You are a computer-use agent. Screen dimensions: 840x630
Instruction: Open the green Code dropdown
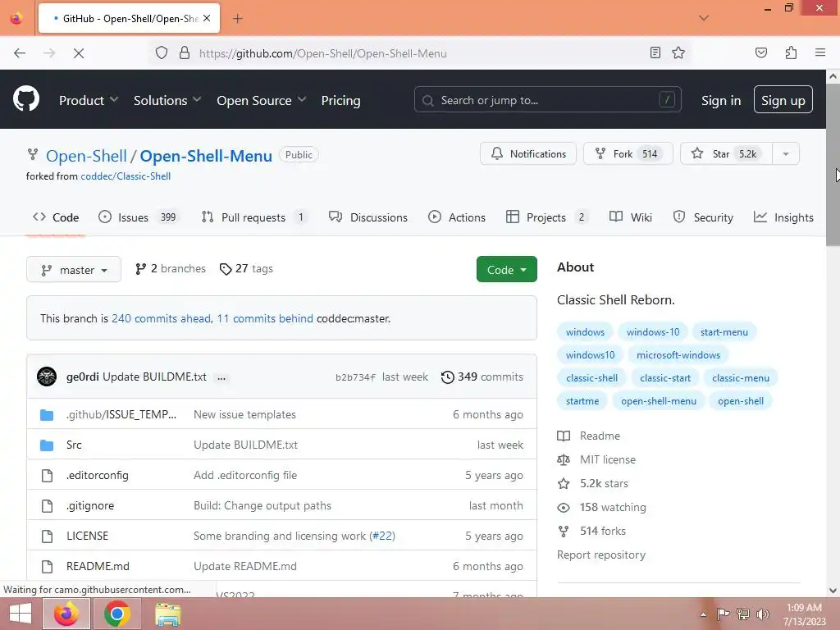point(506,269)
